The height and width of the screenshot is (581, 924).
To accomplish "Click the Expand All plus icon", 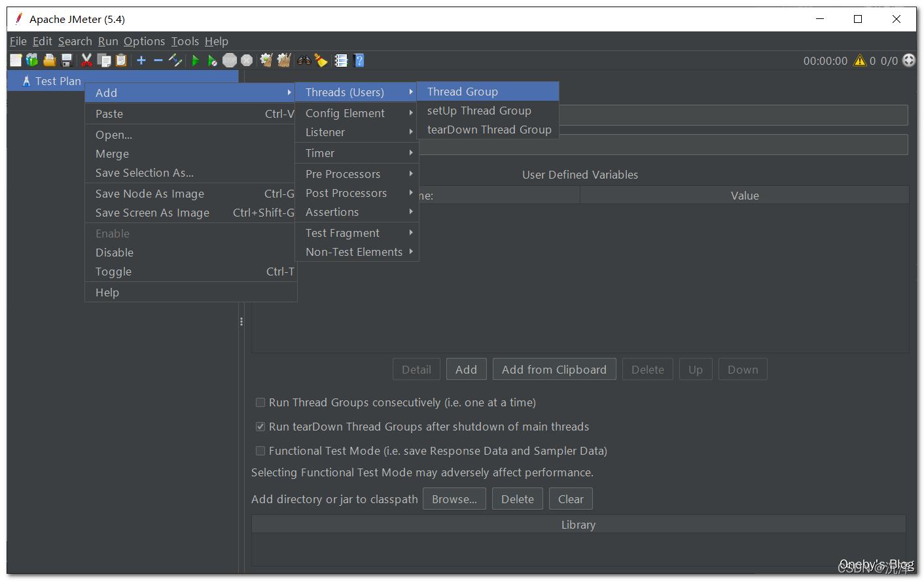I will click(x=141, y=60).
